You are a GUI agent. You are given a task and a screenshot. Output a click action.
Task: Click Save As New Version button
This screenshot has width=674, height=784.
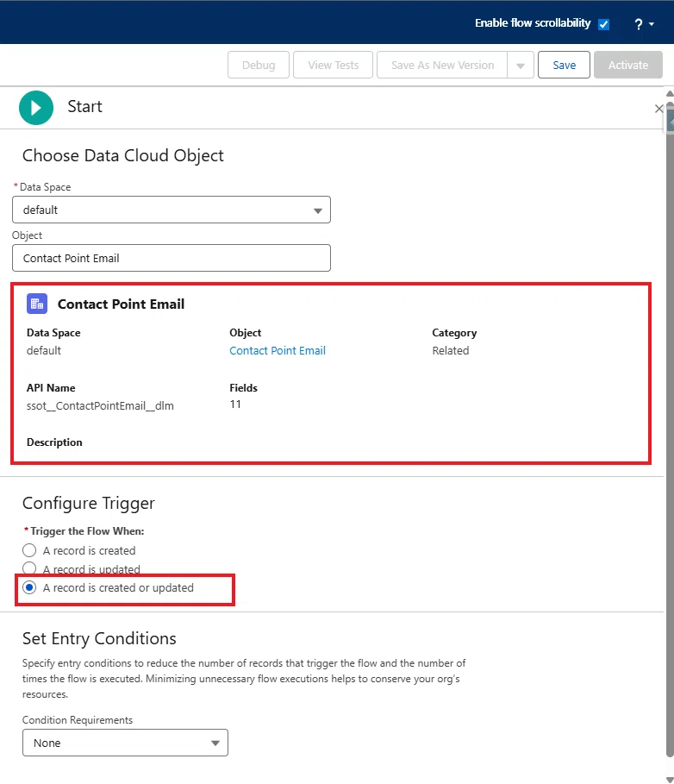click(442, 65)
